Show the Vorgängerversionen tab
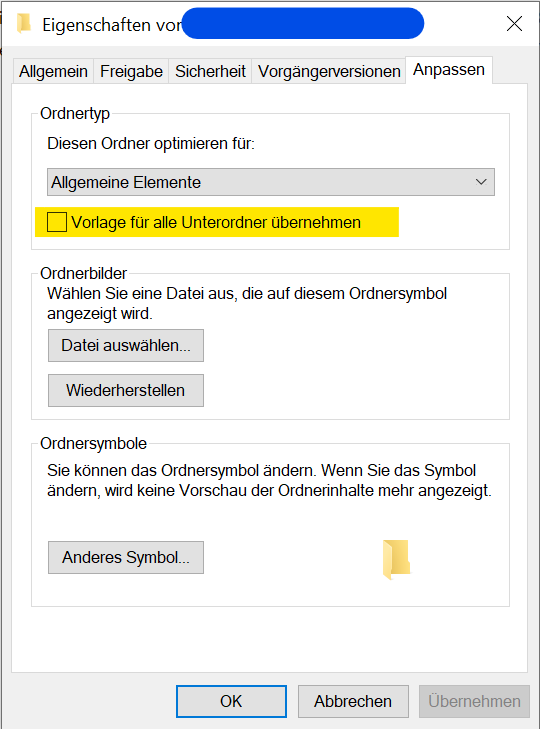 tap(329, 72)
